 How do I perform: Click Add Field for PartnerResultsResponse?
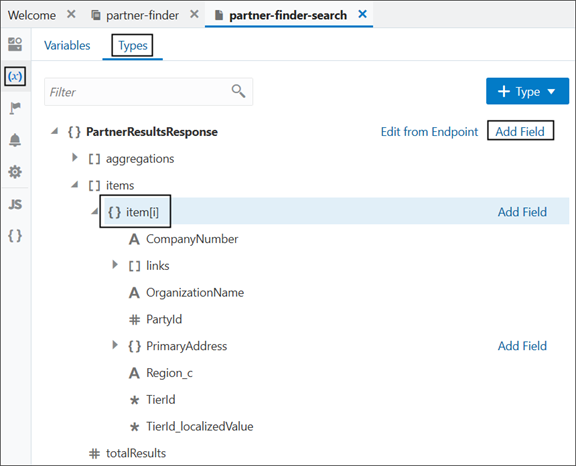point(520,131)
